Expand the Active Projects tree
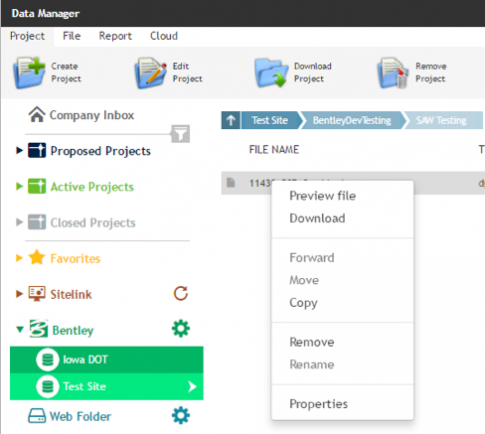 pos(19,186)
